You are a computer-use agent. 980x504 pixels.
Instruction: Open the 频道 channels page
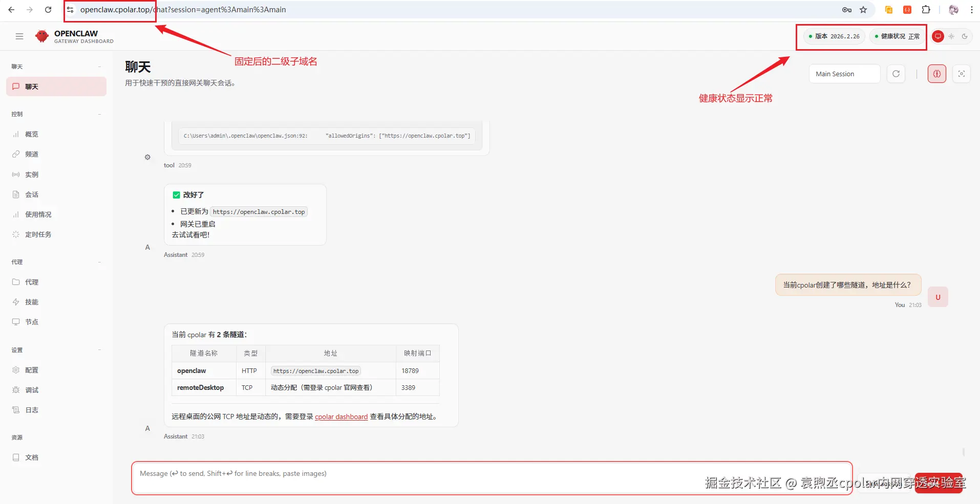[56, 154]
